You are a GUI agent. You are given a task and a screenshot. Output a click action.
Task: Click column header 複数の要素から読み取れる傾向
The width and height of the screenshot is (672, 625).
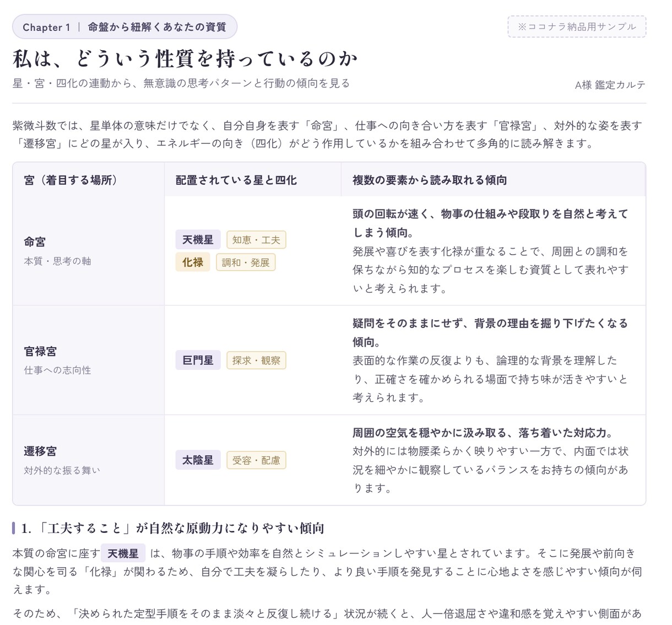(x=430, y=180)
